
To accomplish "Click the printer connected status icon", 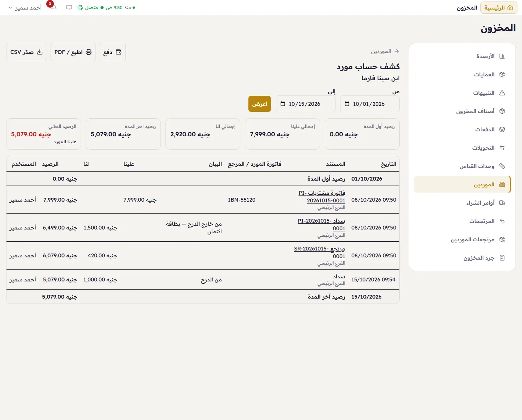I will point(80,8).
